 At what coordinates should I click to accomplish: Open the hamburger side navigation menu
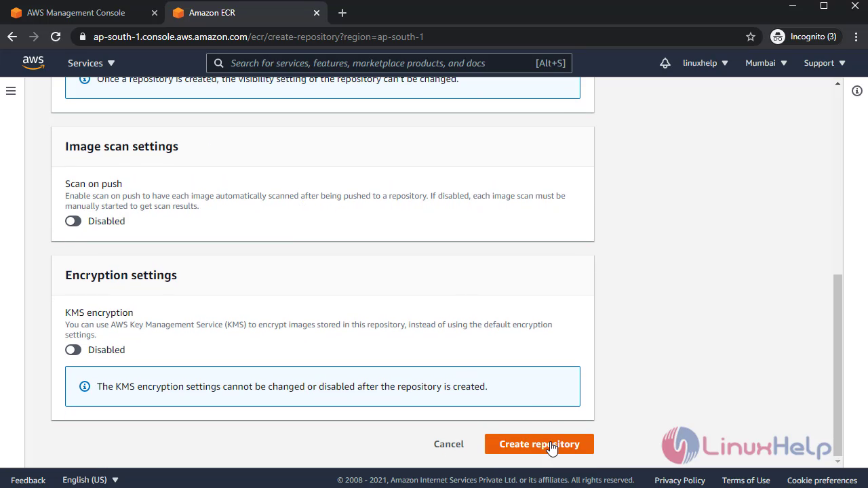[x=11, y=91]
